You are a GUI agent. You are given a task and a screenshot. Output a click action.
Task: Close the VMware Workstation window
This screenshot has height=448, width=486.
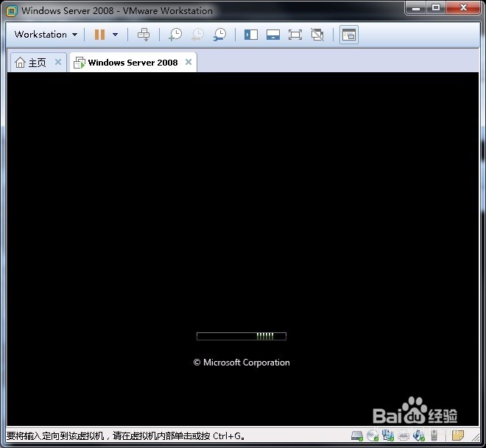[x=463, y=8]
